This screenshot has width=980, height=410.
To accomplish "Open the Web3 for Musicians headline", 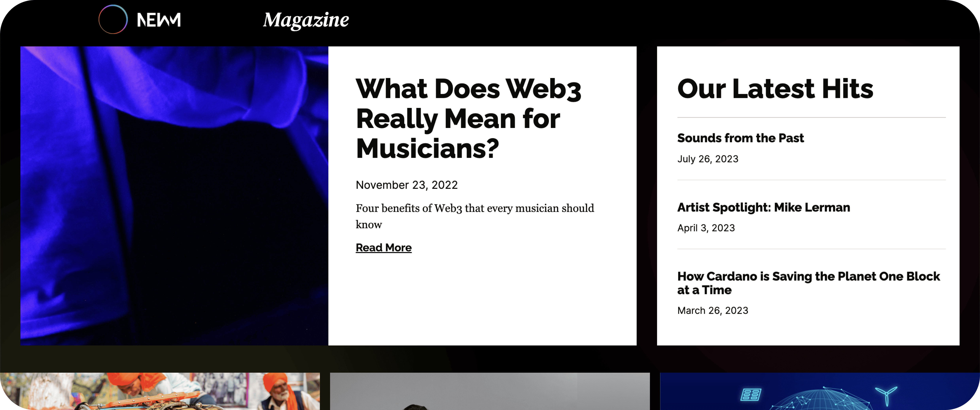I will (x=468, y=118).
